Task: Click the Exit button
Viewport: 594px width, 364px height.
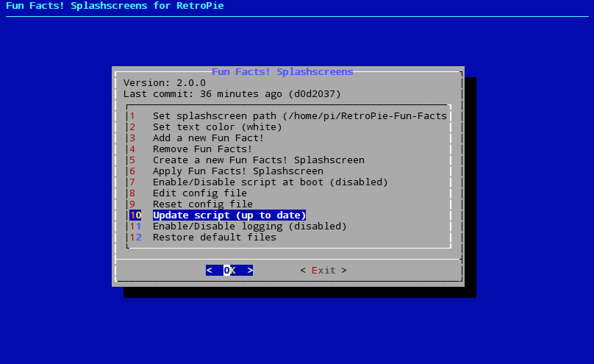Action: pyautogui.click(x=323, y=270)
